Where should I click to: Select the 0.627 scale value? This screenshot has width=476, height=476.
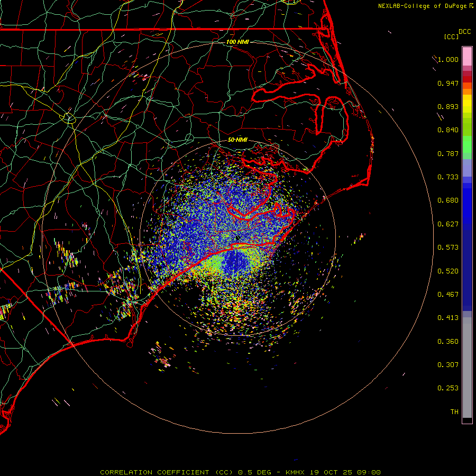click(x=448, y=224)
